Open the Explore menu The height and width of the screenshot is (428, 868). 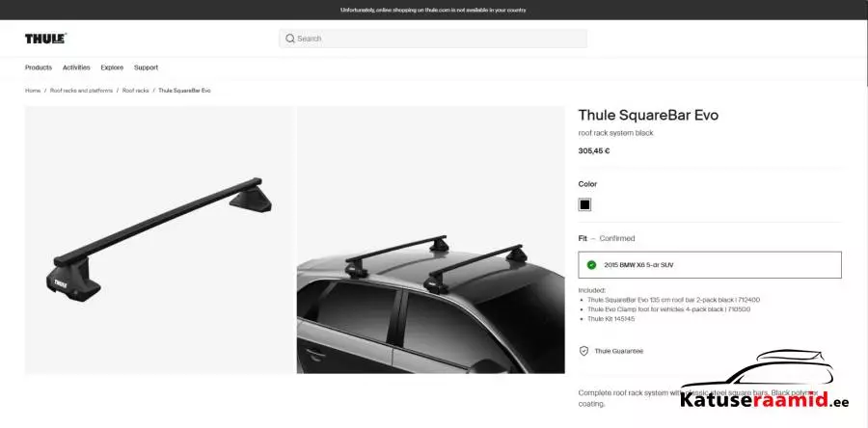[112, 67]
